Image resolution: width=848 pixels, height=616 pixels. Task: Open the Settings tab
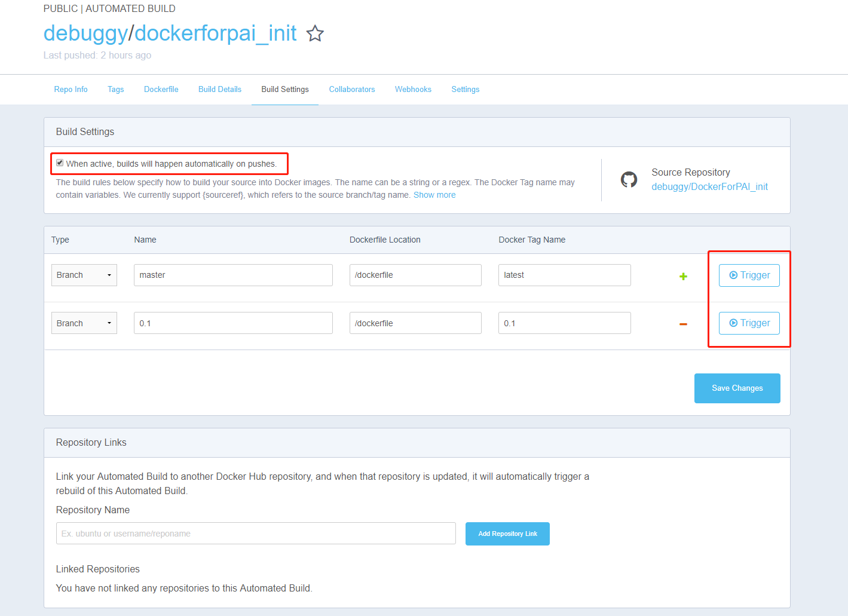[x=466, y=89]
